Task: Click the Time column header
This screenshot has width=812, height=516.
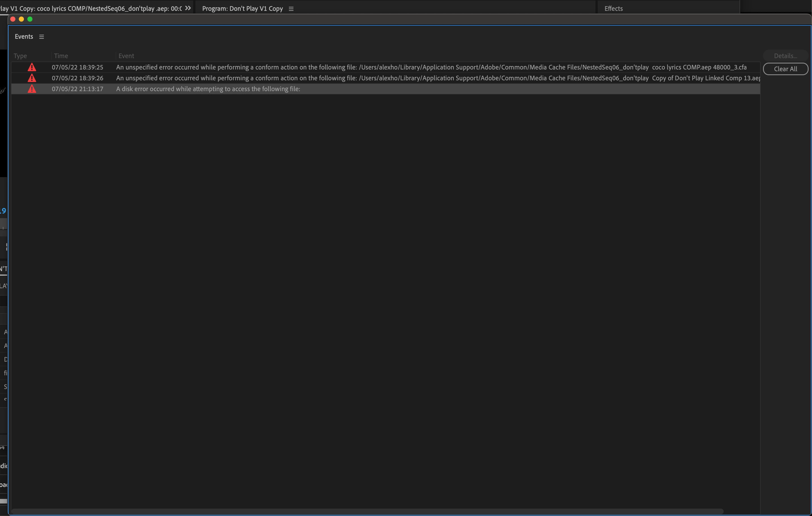Action: click(61, 56)
